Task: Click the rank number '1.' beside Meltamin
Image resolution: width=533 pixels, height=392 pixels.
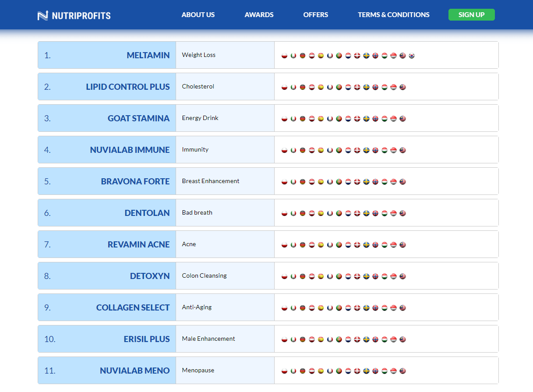Action: pyautogui.click(x=47, y=55)
